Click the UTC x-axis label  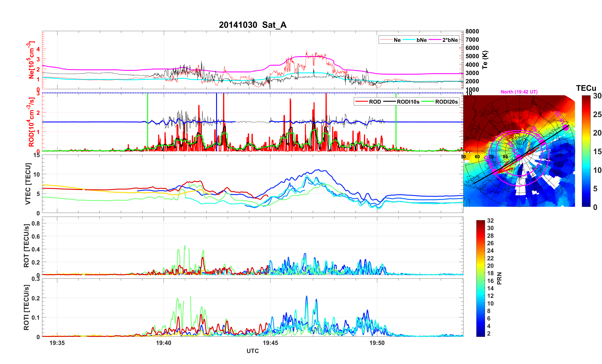(x=252, y=351)
